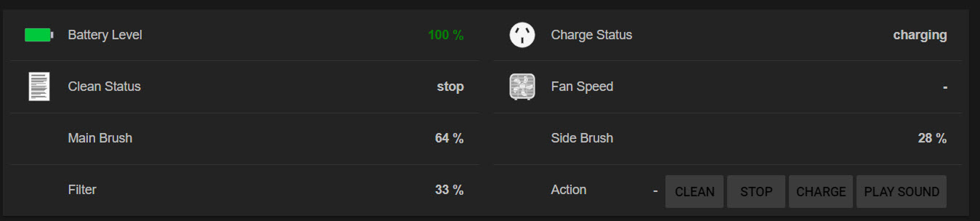Screen dimensions: 980x221
Task: Click the Filter 33 % value
Action: pos(449,190)
